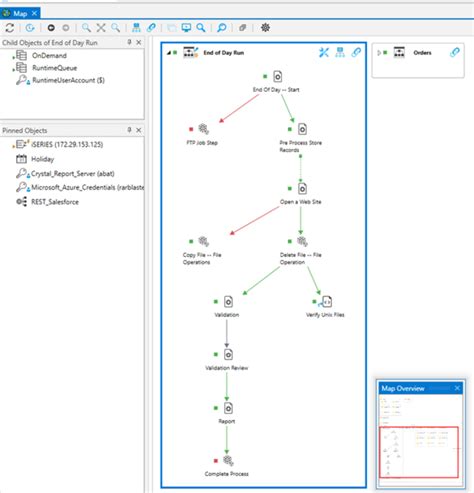Screen dimensions: 474x493
Task: Collapse the End of Day Run schedule
Action: 169,53
